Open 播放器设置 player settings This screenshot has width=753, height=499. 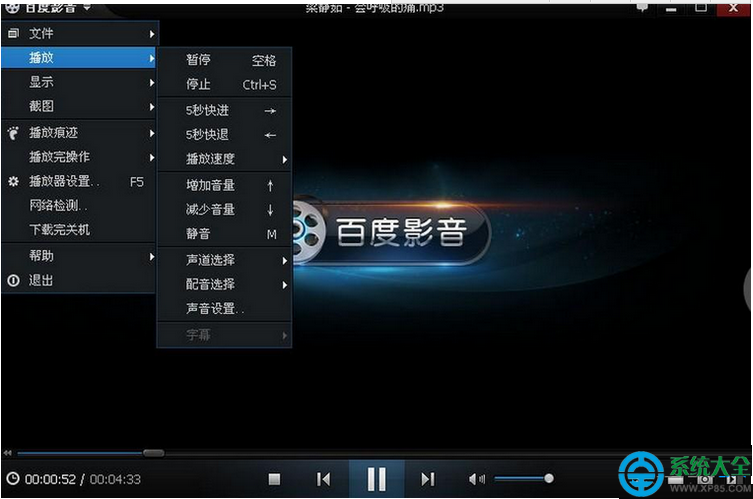(79, 182)
